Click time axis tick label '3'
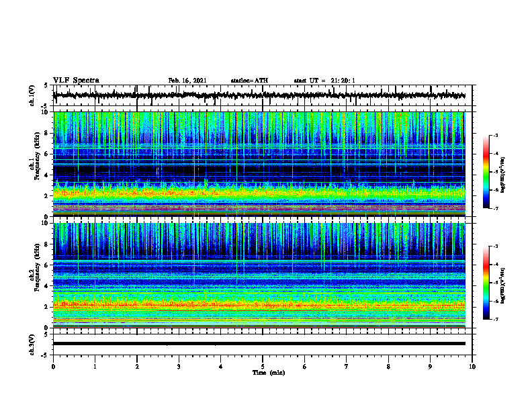This screenshot has height=411, width=532. pyautogui.click(x=179, y=367)
